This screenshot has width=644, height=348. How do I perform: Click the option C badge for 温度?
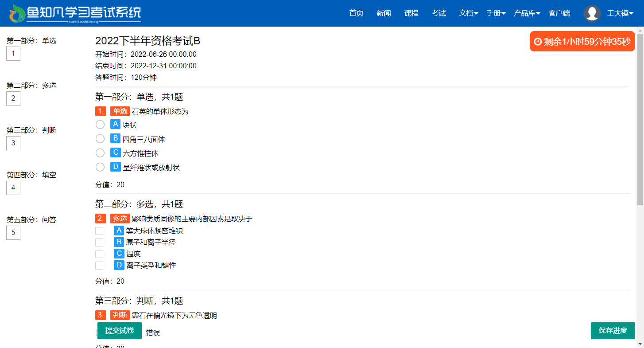coord(119,254)
